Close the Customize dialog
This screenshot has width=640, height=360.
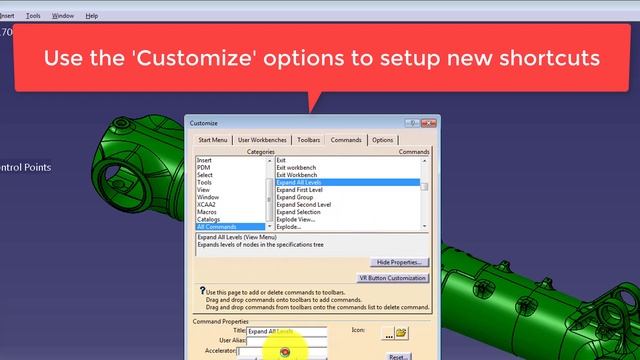(429, 123)
